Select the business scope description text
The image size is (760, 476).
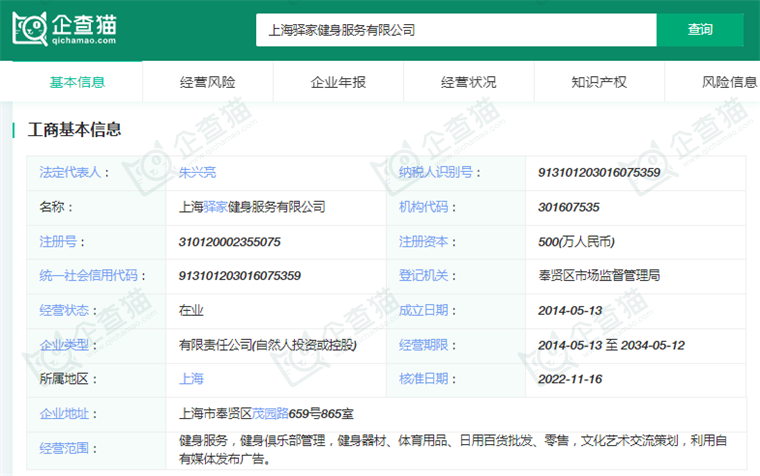pyautogui.click(x=453, y=449)
